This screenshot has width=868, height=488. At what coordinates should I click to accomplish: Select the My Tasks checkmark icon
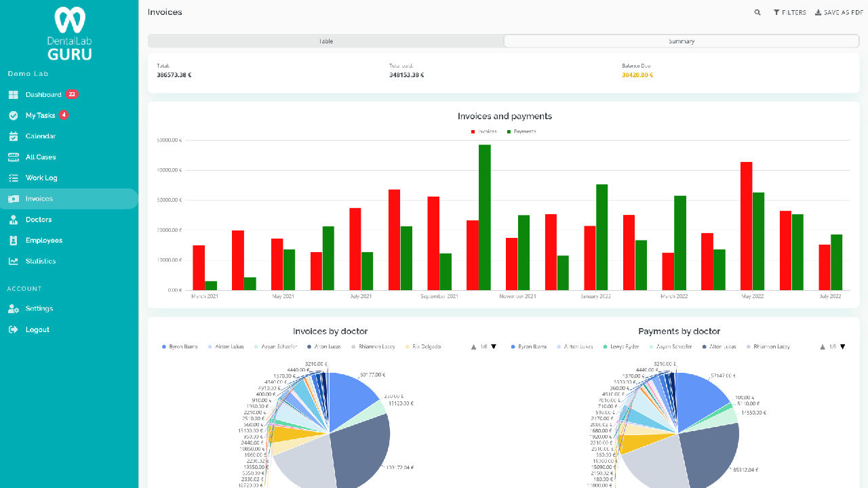13,116
